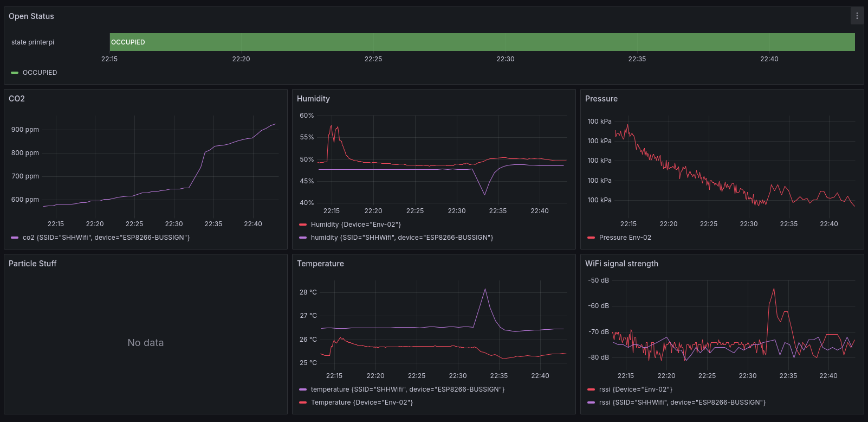Screen dimensions: 868x422
Task: Toggle the co2 ESP8266-BUSSIGN legend entry
Action: tap(106, 238)
